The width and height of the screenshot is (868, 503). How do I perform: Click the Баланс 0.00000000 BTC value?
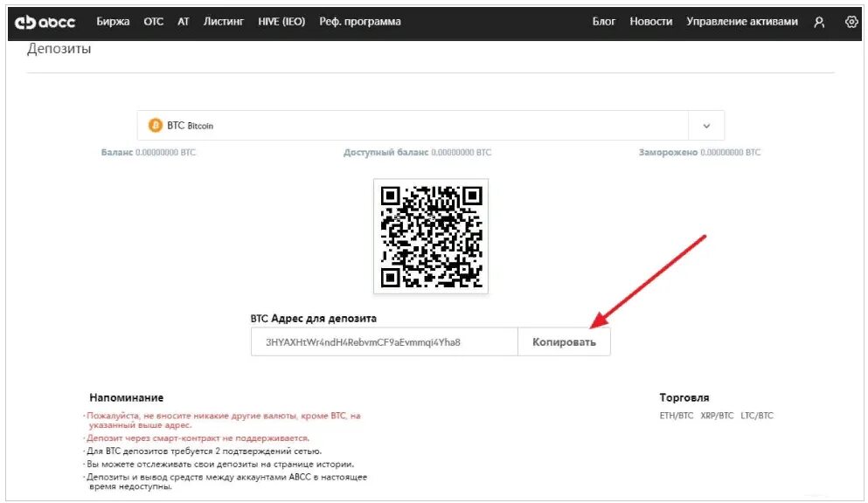click(149, 152)
